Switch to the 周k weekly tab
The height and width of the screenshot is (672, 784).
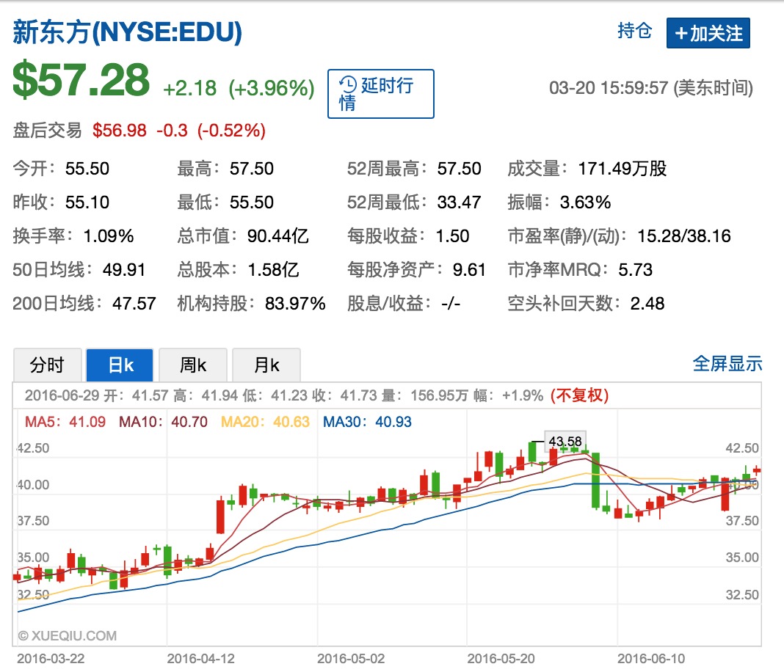[x=193, y=365]
